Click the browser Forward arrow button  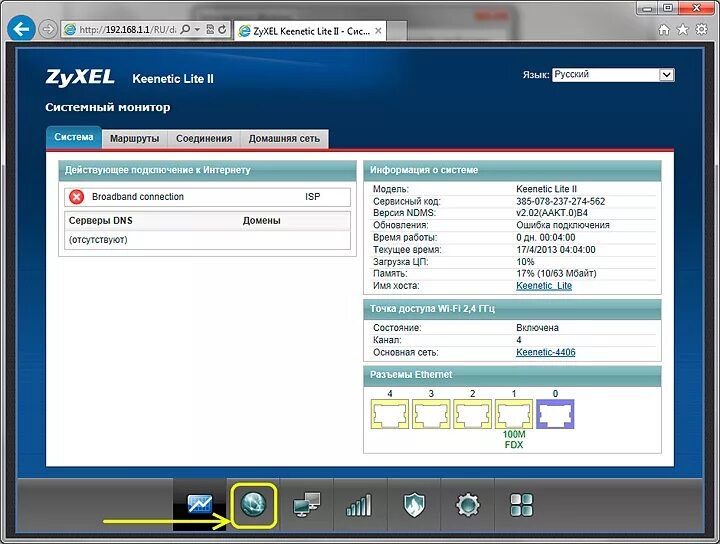click(x=47, y=29)
